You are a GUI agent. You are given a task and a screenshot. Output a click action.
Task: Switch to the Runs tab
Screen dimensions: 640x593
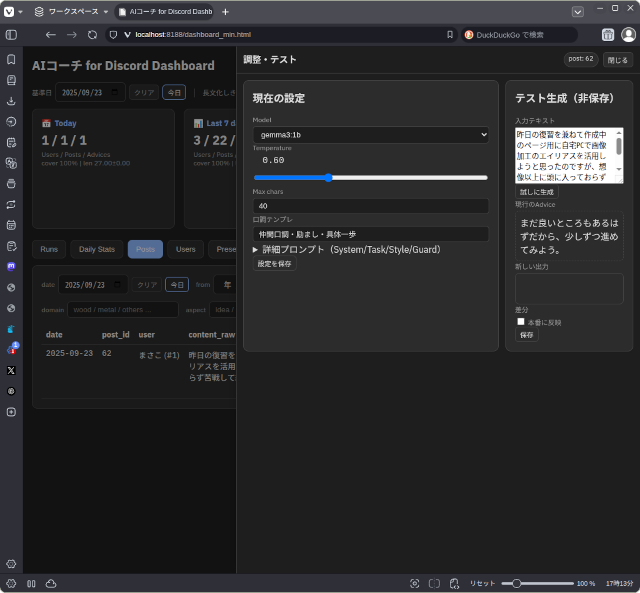(49, 249)
